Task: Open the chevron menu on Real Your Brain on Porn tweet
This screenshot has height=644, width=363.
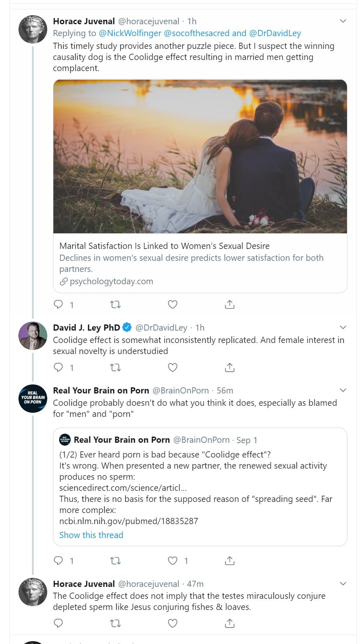Action: (343, 390)
